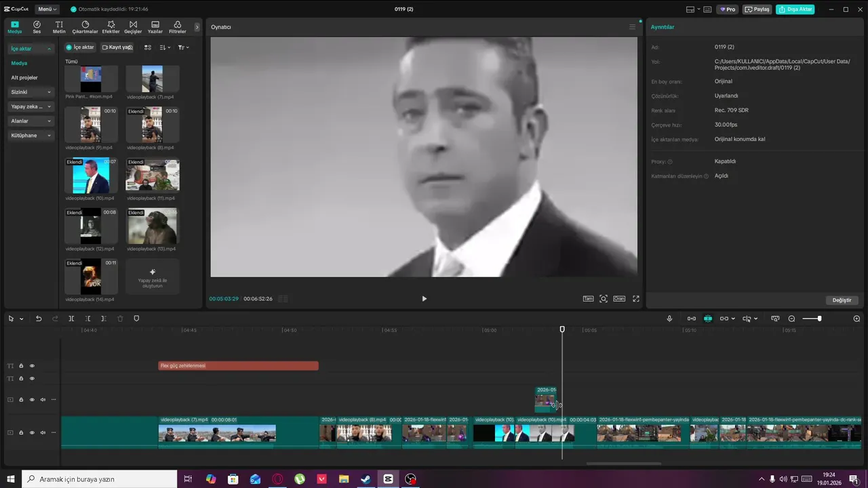Image resolution: width=868 pixels, height=488 pixels.
Task: Toggle main track magnet
Action: [692, 319]
